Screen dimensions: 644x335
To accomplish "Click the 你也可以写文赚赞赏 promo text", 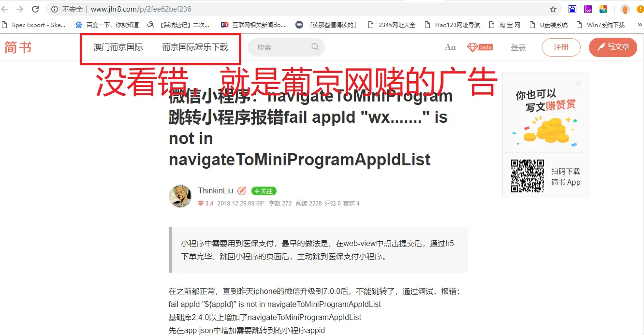I will tap(546, 100).
